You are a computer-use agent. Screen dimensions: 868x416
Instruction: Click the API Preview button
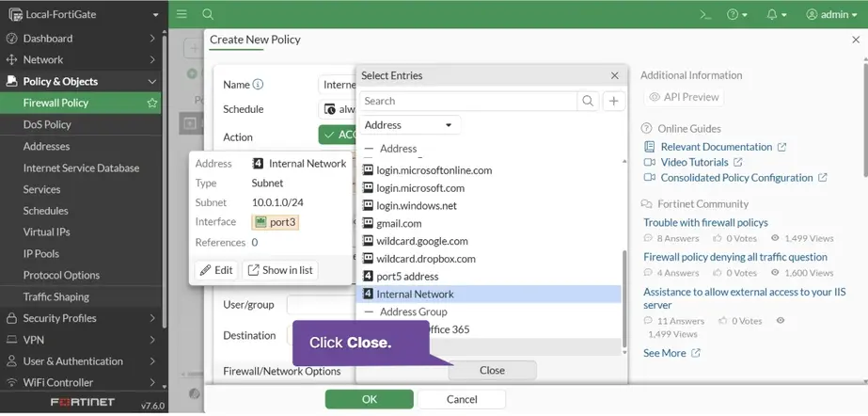pos(684,97)
